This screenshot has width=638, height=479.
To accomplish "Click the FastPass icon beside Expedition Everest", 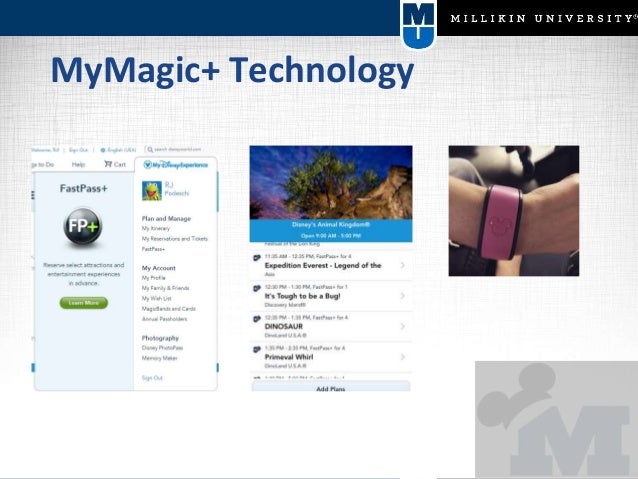I will (257, 258).
